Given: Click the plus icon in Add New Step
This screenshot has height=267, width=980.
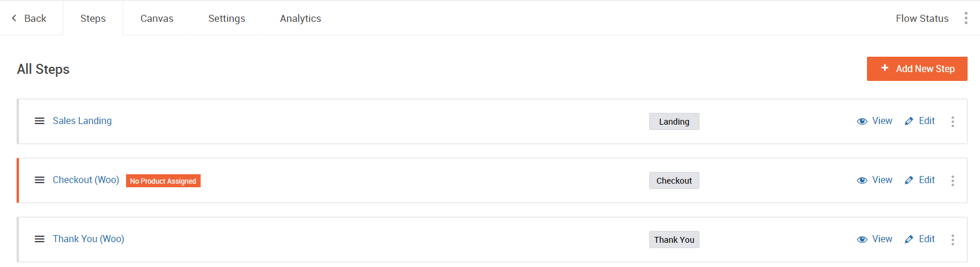Looking at the screenshot, I should (885, 68).
